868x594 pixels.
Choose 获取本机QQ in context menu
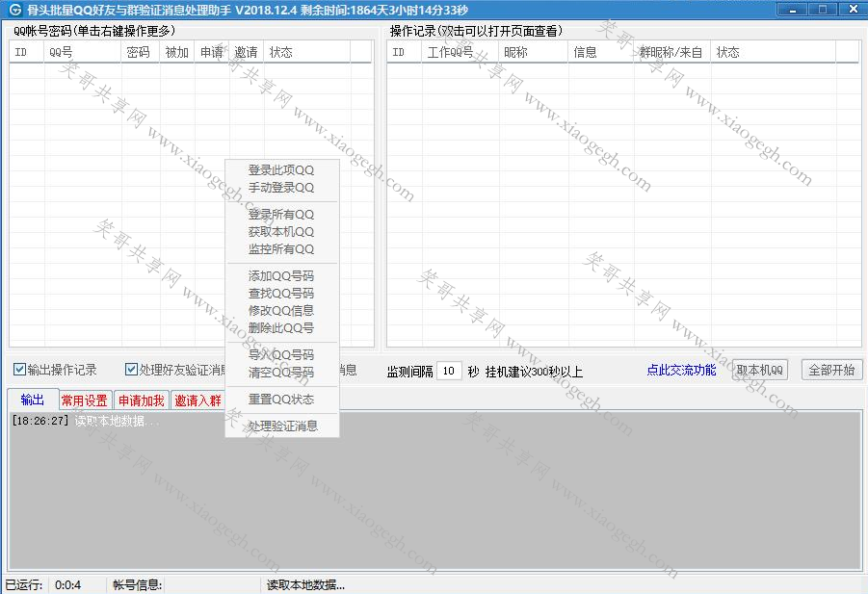(x=281, y=232)
